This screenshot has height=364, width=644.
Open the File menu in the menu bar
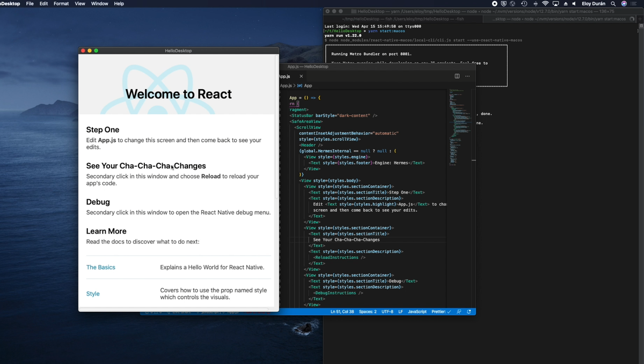coord(30,3)
